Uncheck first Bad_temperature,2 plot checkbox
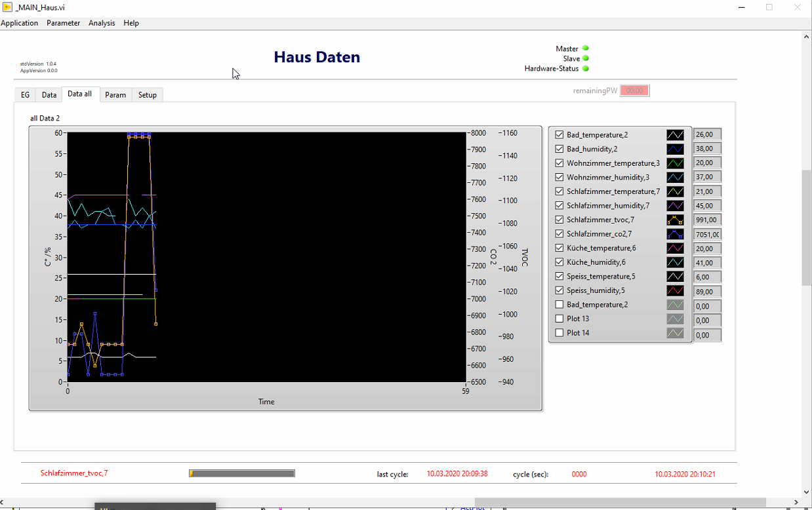The height and width of the screenshot is (510, 812). pos(559,134)
